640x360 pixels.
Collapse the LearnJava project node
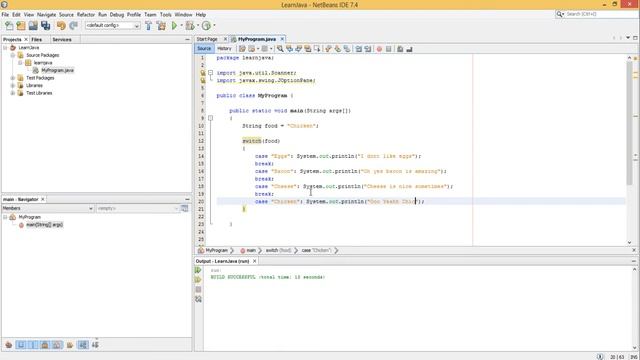tap(5, 48)
